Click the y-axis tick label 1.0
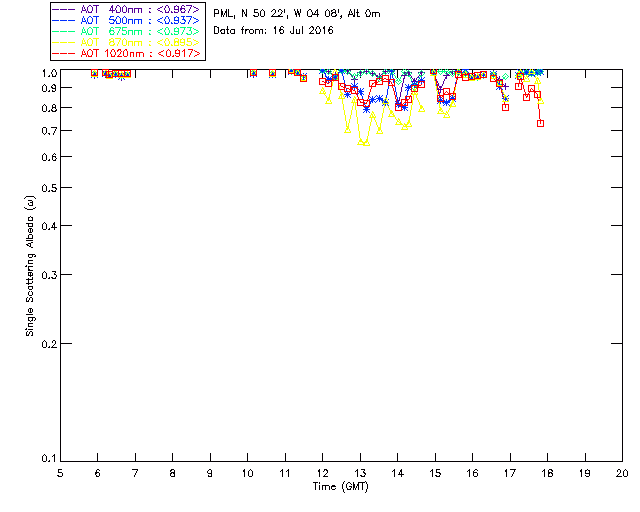Viewport: 640px width, 512px height. click(49, 73)
